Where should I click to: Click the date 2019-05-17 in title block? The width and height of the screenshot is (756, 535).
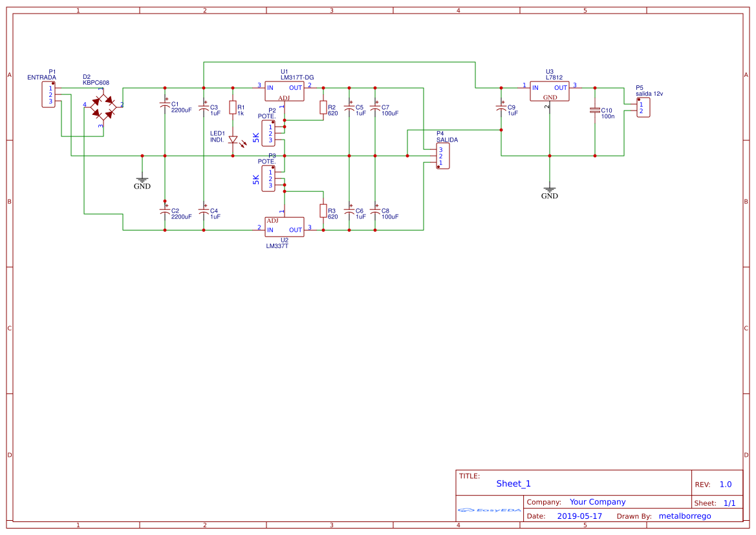click(580, 516)
